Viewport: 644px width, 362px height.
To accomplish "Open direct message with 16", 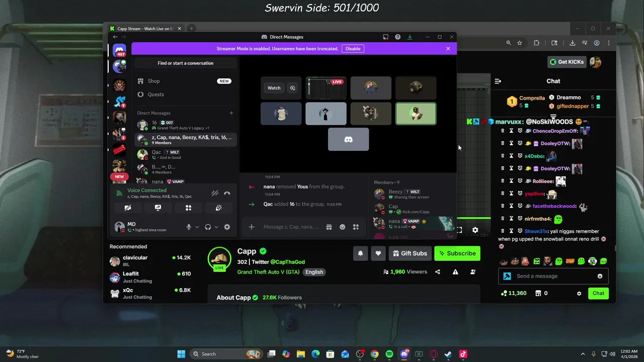I will click(186, 125).
